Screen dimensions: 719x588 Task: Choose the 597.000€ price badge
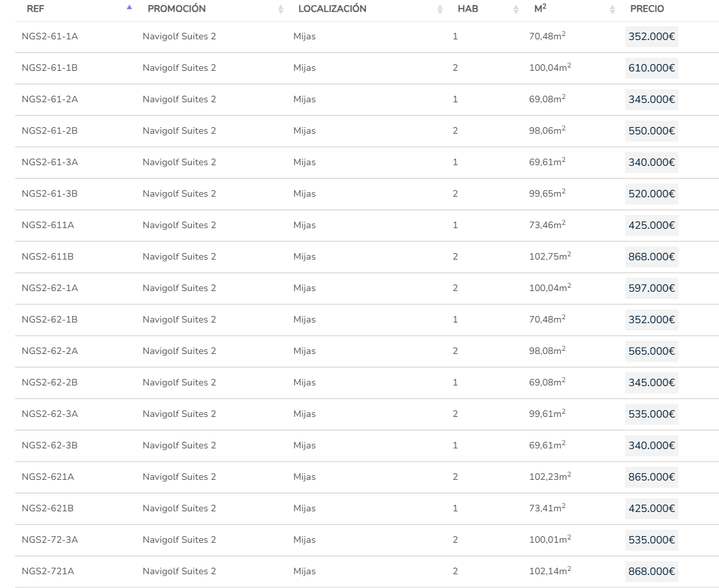click(x=651, y=288)
